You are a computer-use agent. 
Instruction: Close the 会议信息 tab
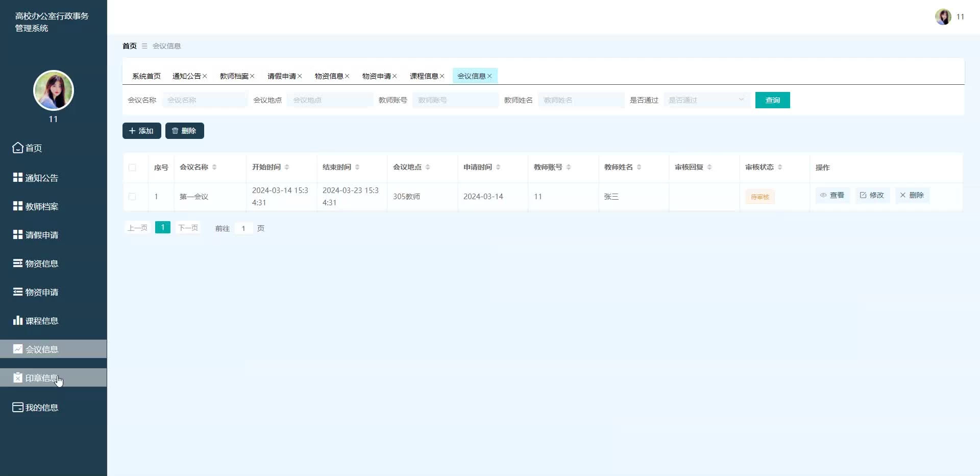click(489, 76)
